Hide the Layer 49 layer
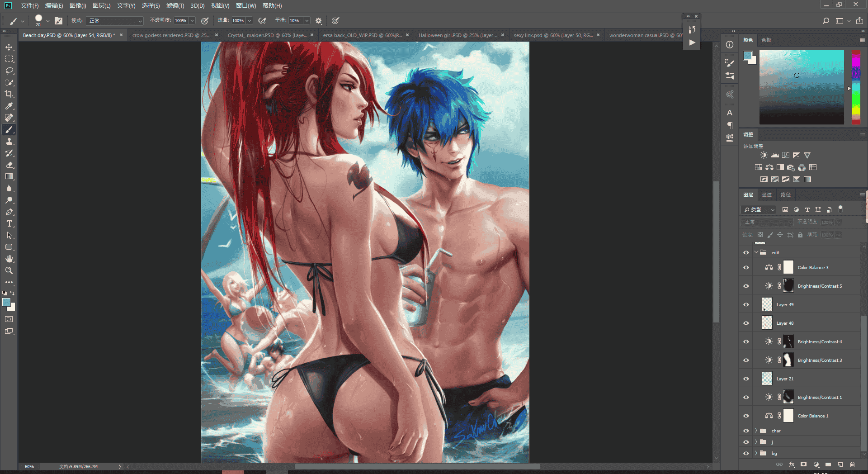The height and width of the screenshot is (474, 868). pos(746,305)
